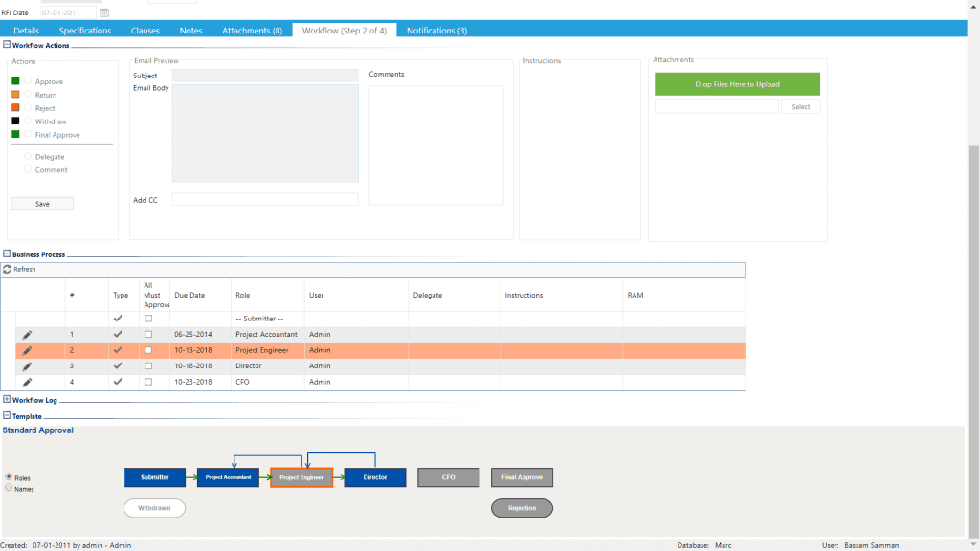Edit row 1 Project Accountant pencil icon
This screenshot has width=980, height=551.
pos(27,335)
